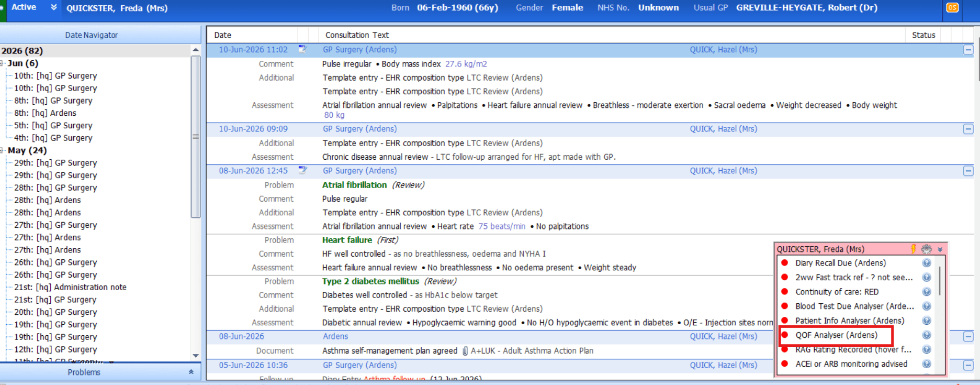The height and width of the screenshot is (385, 980).
Task: Expand the patient banner double-chevron next to Active
Action: [x=53, y=7]
